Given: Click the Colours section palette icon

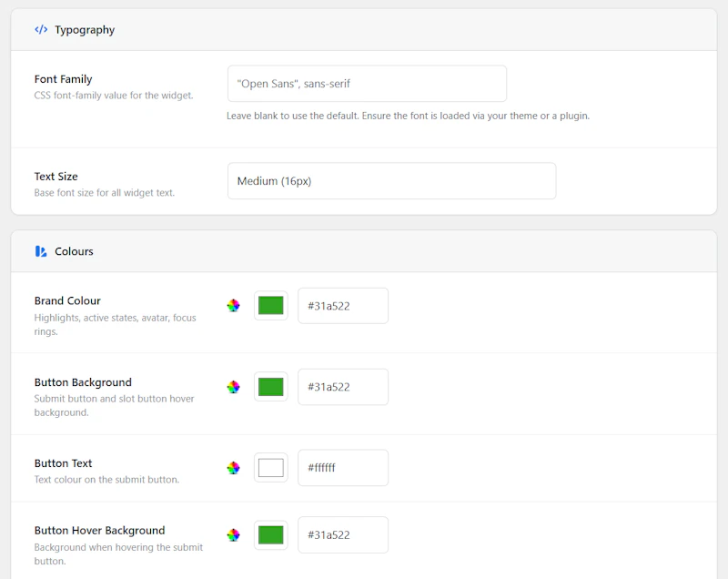Looking at the screenshot, I should (41, 251).
